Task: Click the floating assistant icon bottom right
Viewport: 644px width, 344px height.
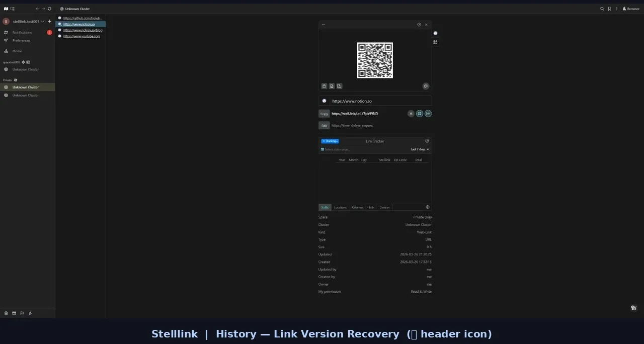Action: coord(634,308)
